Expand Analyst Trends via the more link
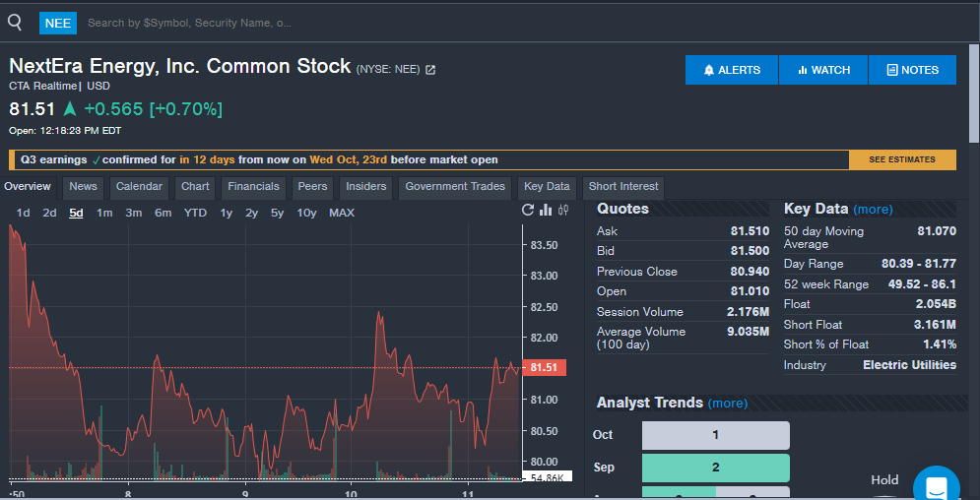This screenshot has width=980, height=500. [727, 404]
